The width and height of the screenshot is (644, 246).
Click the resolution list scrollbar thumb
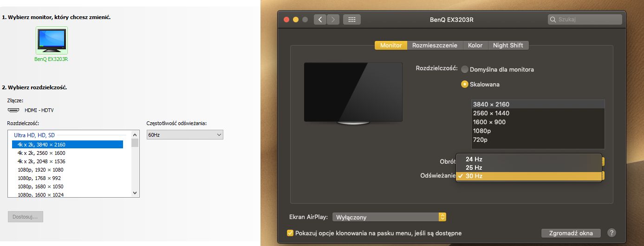click(x=135, y=143)
